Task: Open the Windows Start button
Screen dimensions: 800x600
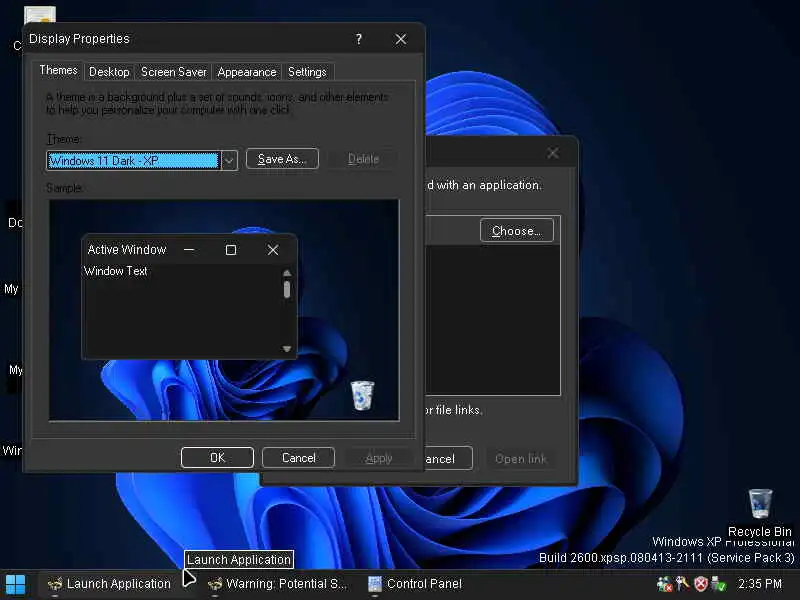Action: 15,585
